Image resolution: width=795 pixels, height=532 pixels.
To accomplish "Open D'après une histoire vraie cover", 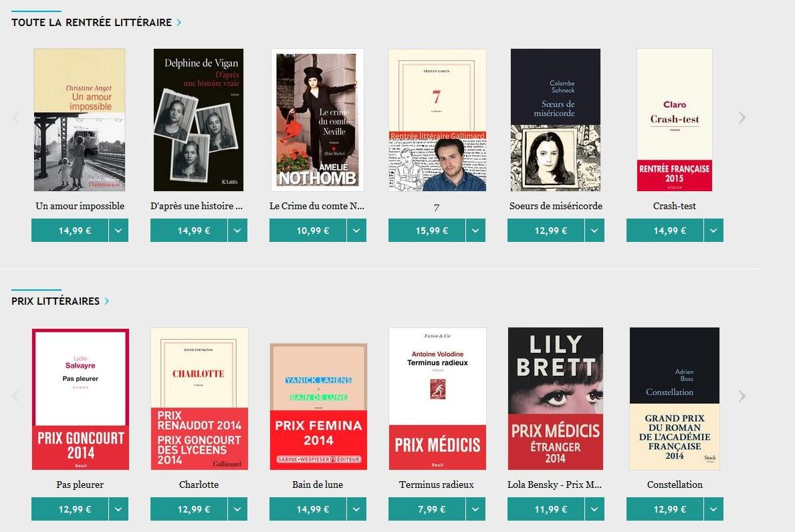I will (198, 120).
